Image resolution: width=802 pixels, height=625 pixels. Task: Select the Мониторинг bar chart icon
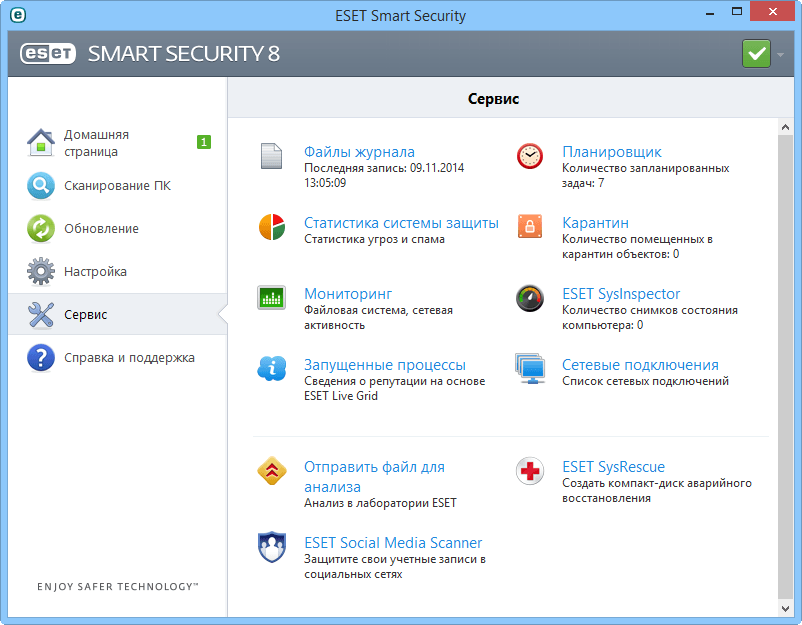(271, 297)
